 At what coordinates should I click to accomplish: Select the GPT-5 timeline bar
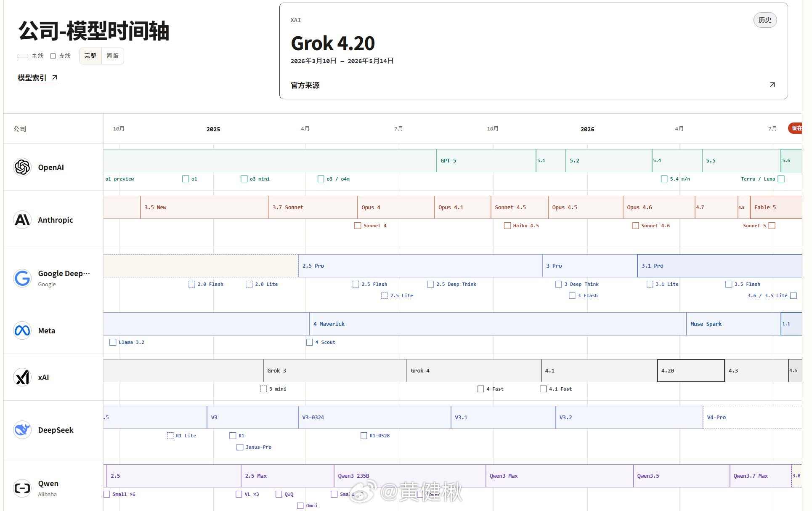[x=486, y=160]
